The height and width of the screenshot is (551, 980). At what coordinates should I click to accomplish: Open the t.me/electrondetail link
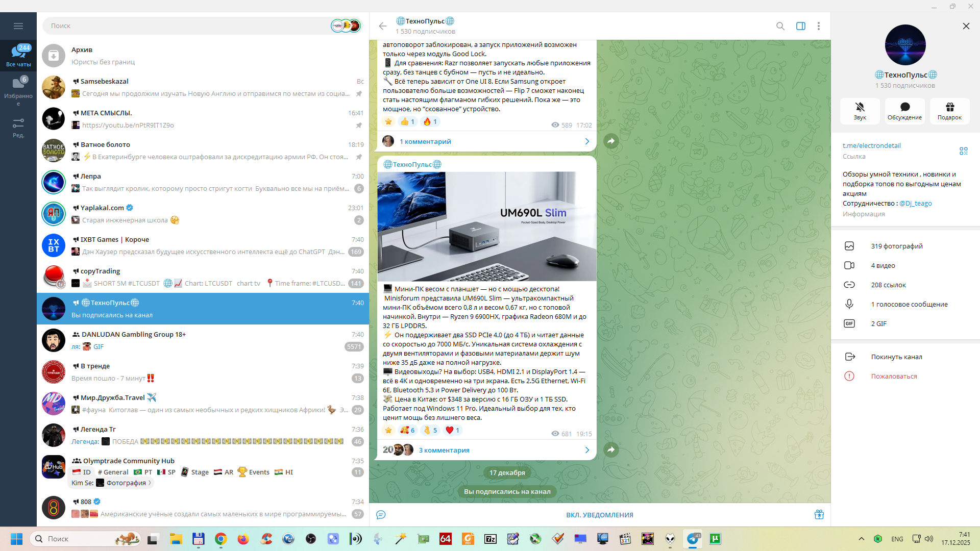pos(871,146)
